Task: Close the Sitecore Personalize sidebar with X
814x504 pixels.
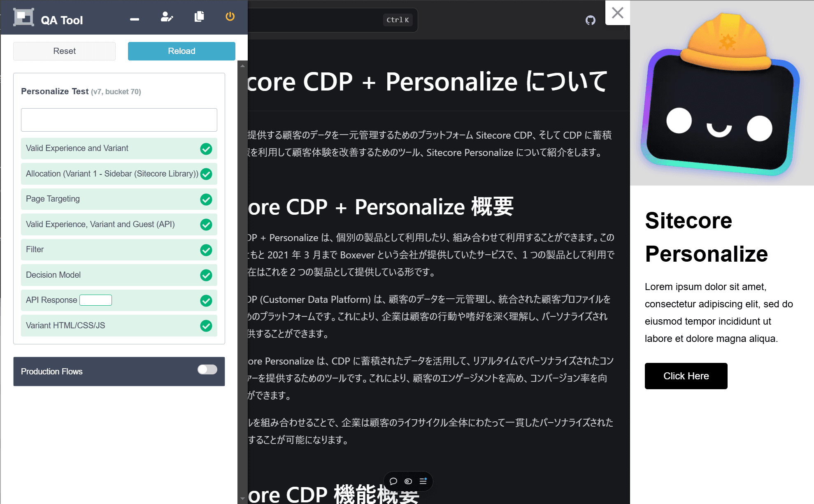Action: coord(617,13)
